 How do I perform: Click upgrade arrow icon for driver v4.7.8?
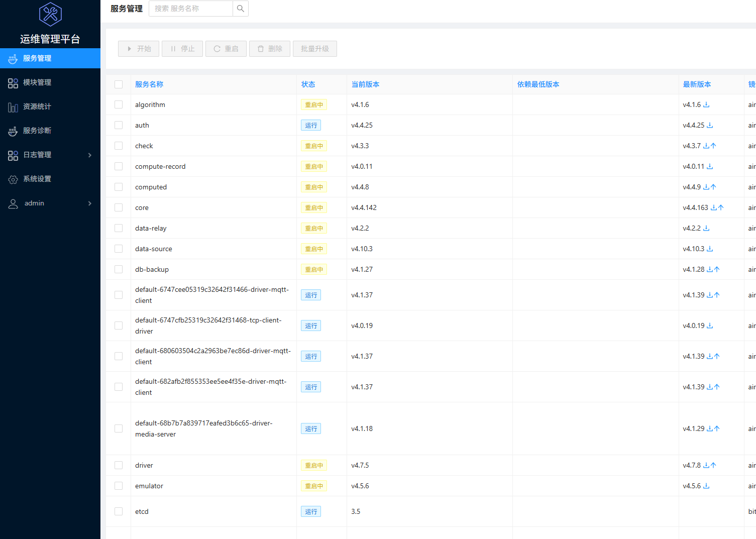(x=713, y=465)
